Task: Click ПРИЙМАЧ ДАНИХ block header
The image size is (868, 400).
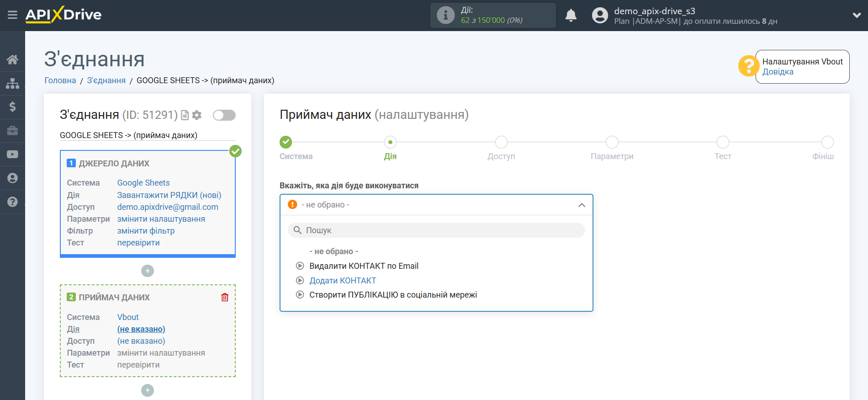Action: (114, 298)
